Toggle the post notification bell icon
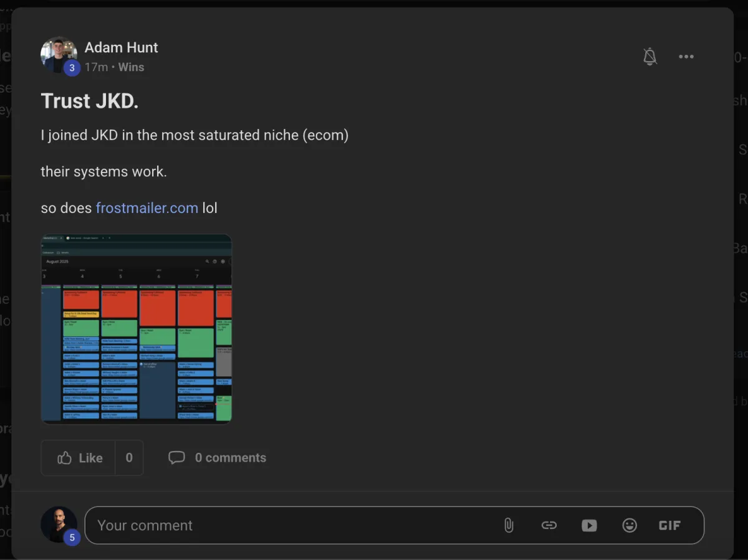Image resolution: width=748 pixels, height=560 pixels. 650,57
